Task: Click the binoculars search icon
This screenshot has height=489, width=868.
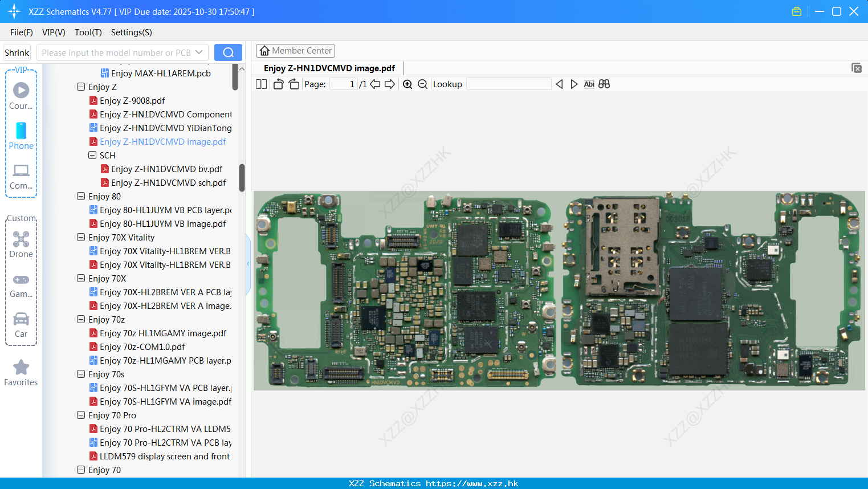Action: 604,84
